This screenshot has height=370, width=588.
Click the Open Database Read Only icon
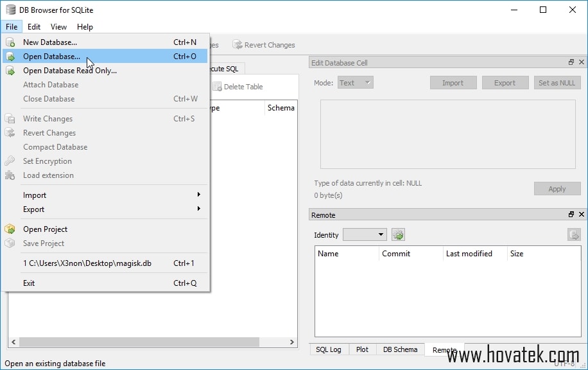point(10,71)
